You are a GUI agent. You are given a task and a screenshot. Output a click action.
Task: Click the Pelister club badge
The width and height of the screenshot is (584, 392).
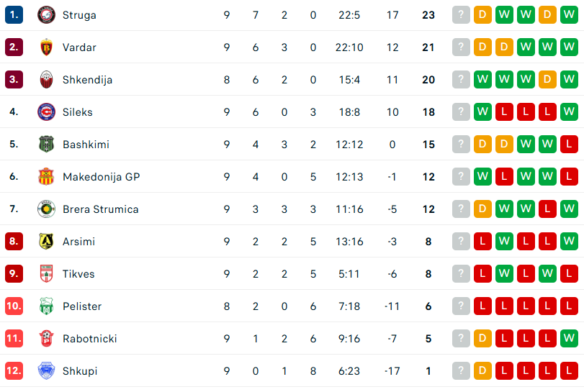pyautogui.click(x=46, y=306)
